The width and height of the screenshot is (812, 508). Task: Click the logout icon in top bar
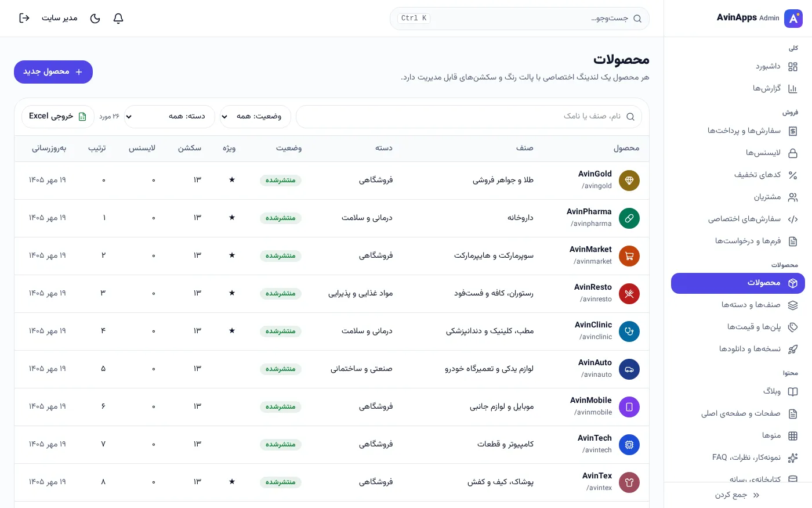[24, 18]
